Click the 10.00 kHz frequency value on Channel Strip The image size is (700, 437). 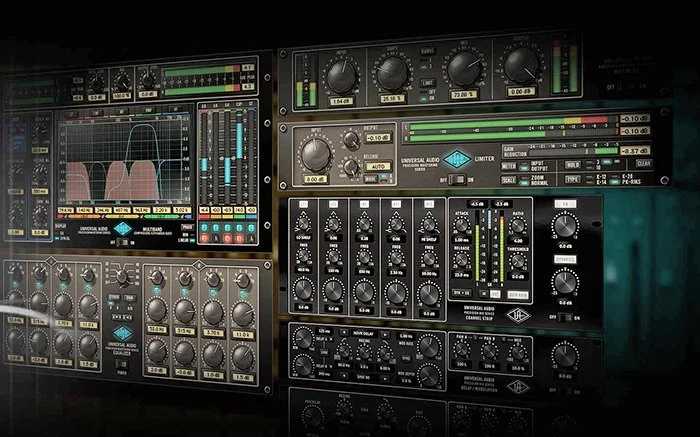[x=429, y=274]
